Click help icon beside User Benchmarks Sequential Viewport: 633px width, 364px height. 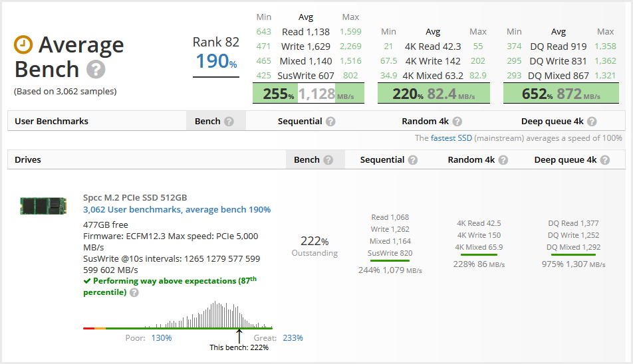(330, 122)
